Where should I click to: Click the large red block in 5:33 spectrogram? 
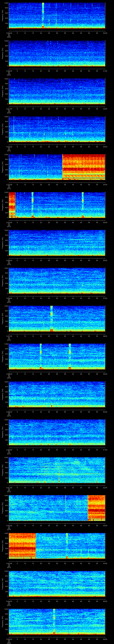click(84, 167)
